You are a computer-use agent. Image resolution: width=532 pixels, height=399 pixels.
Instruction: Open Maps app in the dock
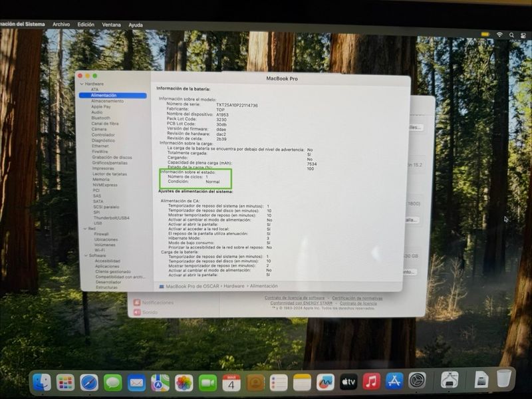[160, 383]
